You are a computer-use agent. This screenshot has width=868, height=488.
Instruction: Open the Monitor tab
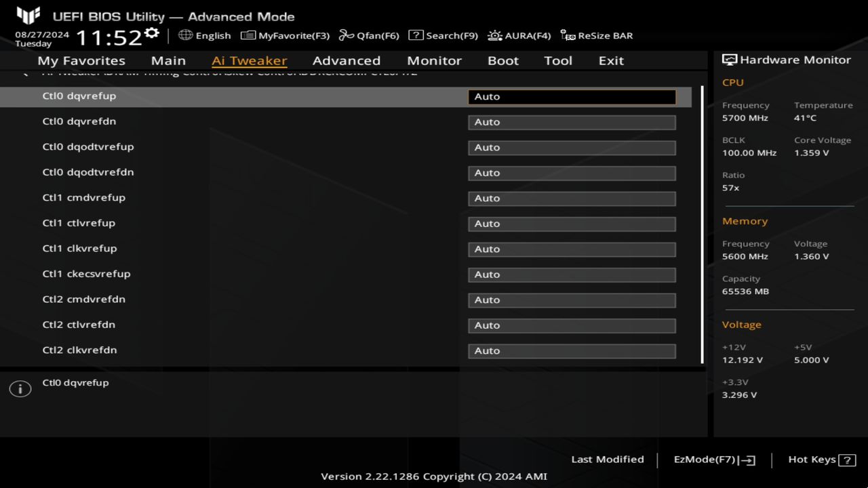tap(434, 60)
